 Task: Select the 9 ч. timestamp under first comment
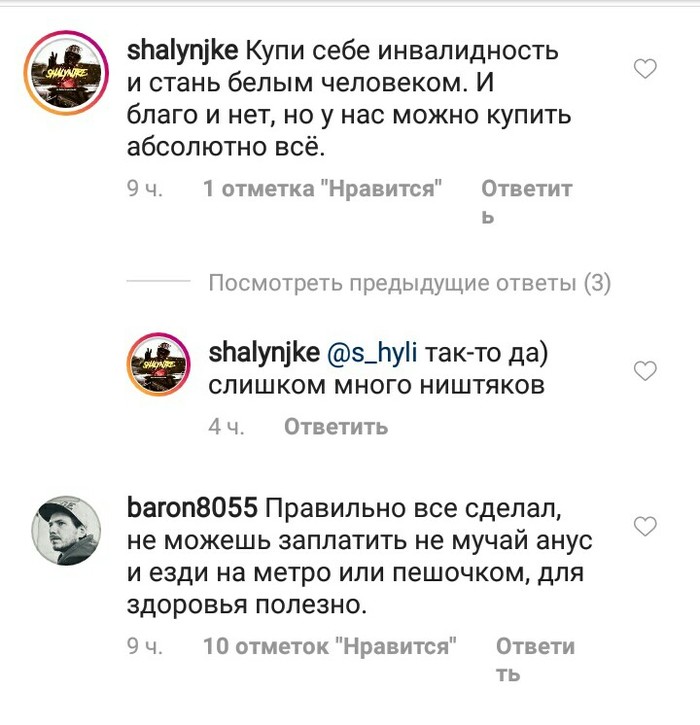coord(145,189)
